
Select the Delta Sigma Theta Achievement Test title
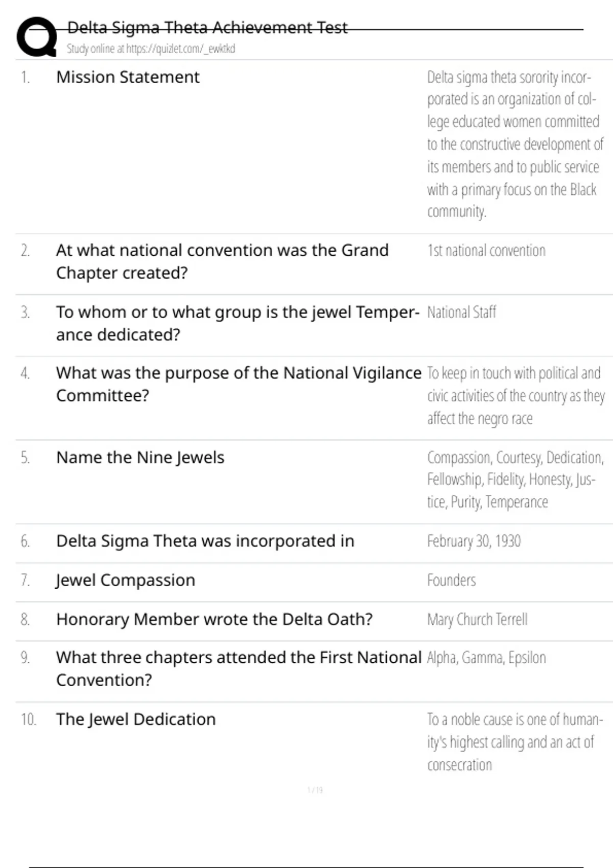[x=207, y=27]
